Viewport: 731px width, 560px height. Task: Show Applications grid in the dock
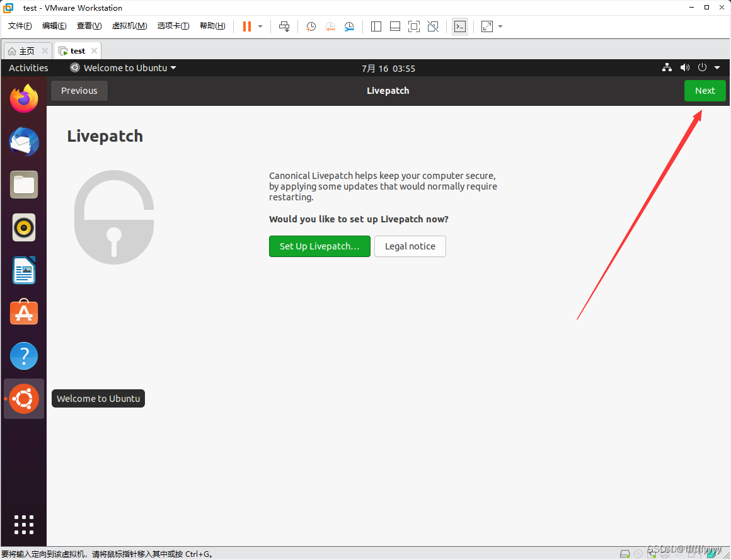coord(24,525)
